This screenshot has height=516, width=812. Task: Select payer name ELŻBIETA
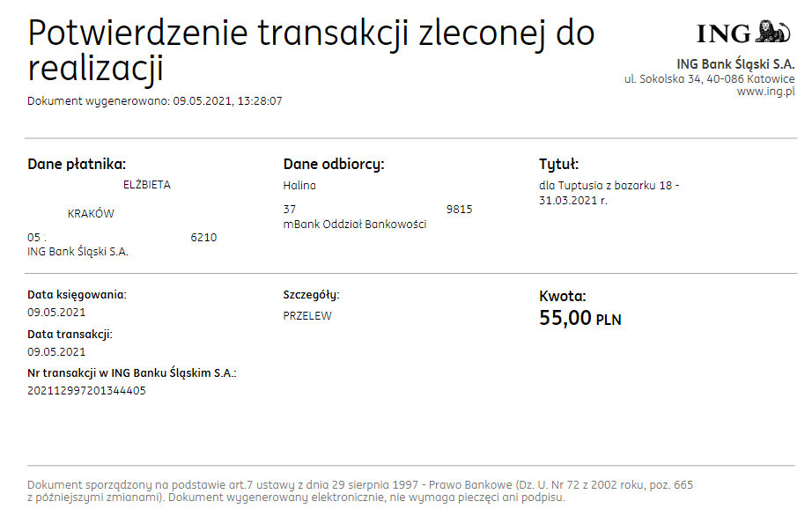pos(146,185)
